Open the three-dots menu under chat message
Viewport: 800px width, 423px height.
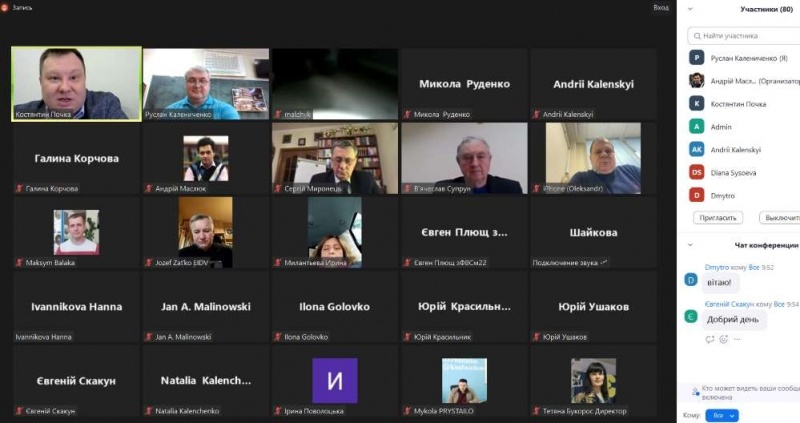pos(737,339)
